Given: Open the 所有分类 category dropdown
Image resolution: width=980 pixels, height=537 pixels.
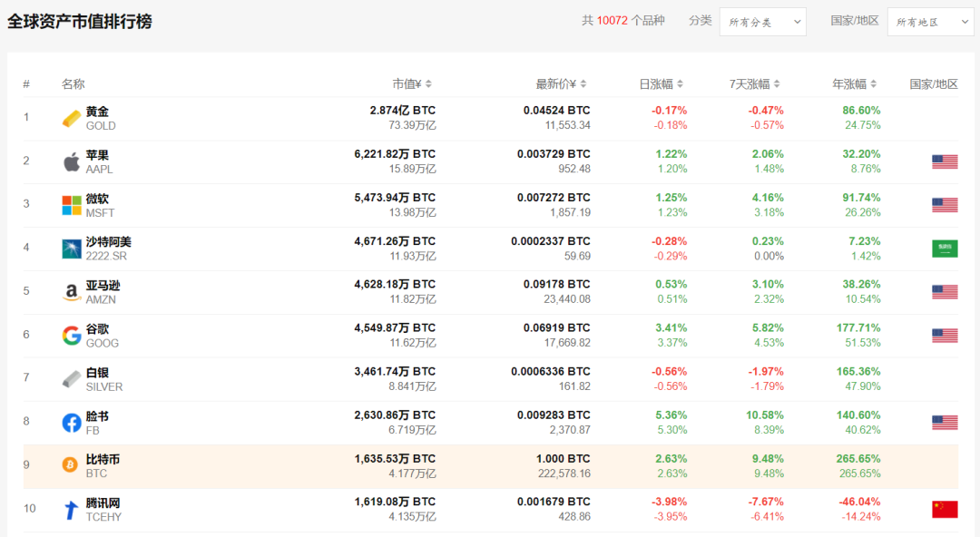Looking at the screenshot, I should pos(762,22).
